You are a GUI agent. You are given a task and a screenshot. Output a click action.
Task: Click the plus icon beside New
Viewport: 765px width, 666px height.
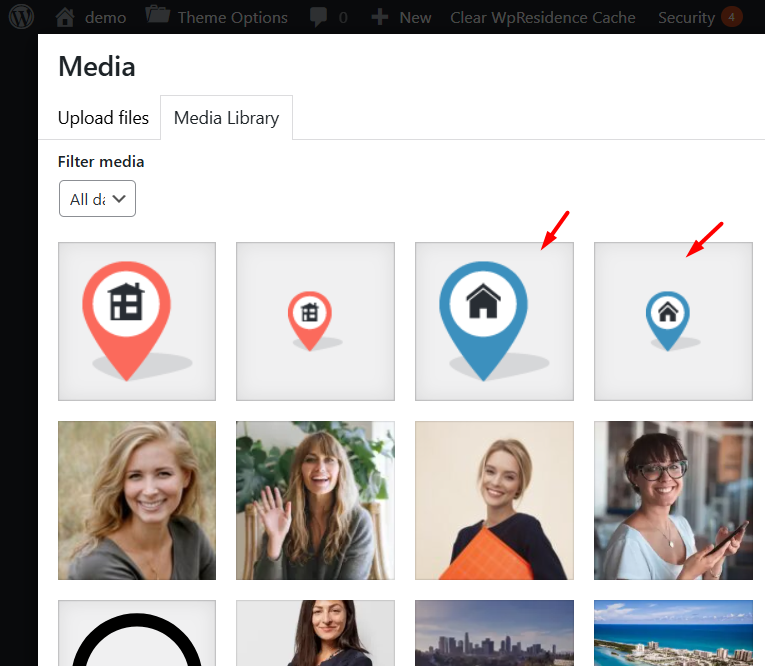point(380,17)
